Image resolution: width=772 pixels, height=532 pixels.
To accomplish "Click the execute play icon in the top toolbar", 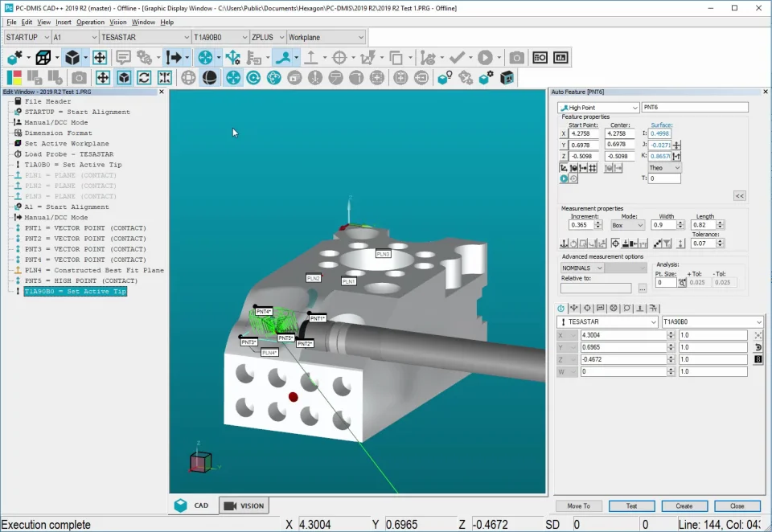I will [x=485, y=58].
